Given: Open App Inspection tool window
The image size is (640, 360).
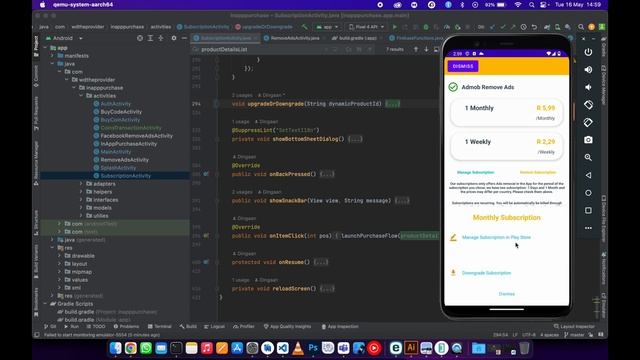Looking at the screenshot, I should pyautogui.click(x=340, y=327).
